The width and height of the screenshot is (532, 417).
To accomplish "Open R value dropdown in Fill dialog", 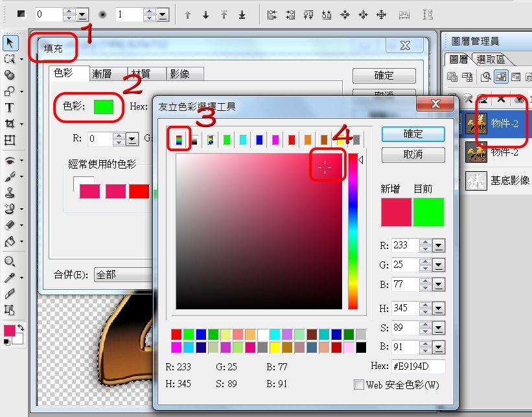I will (132, 139).
